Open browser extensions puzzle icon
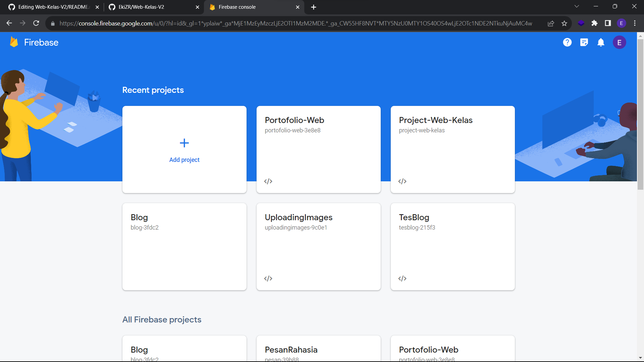This screenshot has width=644, height=362. point(595,23)
